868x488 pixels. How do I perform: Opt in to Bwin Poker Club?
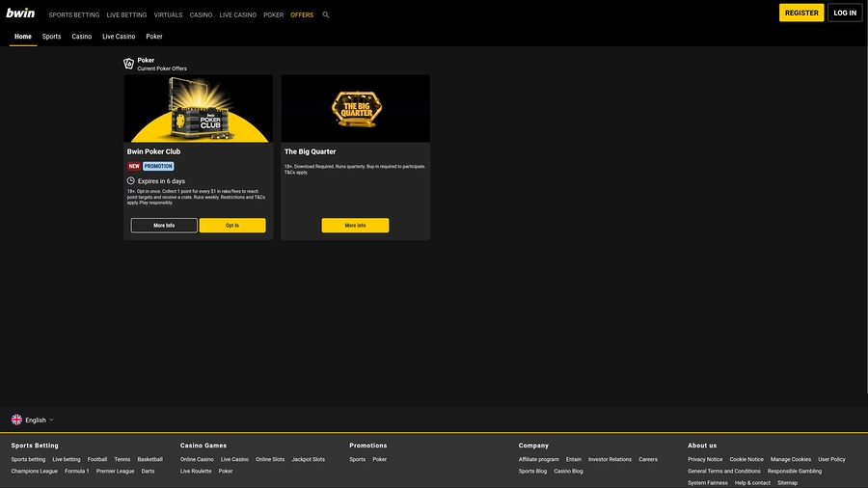coord(232,225)
